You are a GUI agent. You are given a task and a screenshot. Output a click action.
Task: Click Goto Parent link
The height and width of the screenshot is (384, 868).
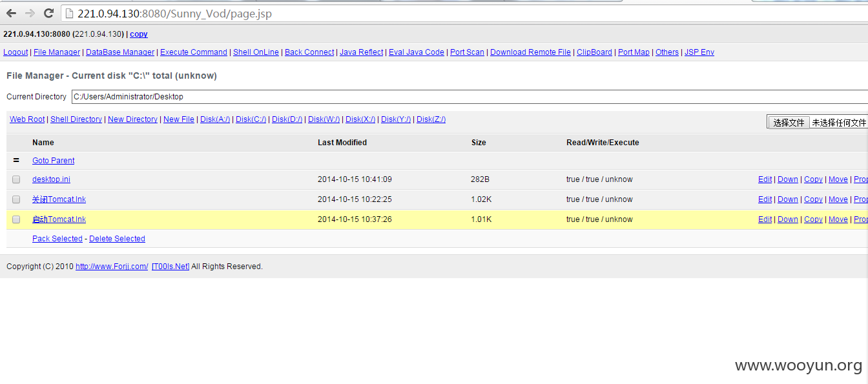coord(54,161)
